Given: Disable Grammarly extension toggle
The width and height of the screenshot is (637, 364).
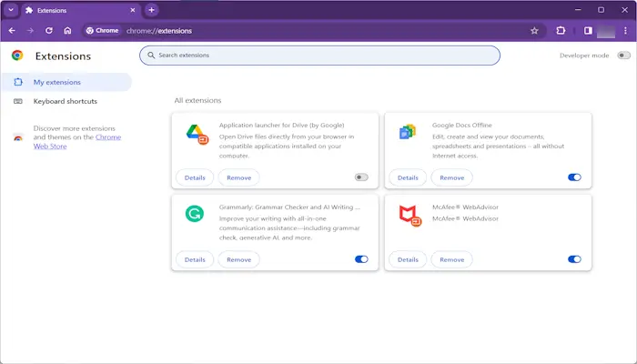Looking at the screenshot, I should (x=361, y=259).
